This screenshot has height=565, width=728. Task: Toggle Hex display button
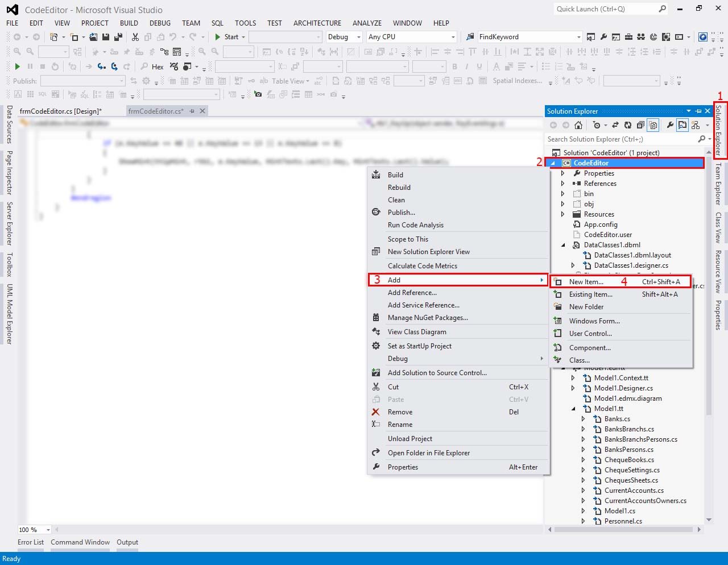tap(158, 67)
